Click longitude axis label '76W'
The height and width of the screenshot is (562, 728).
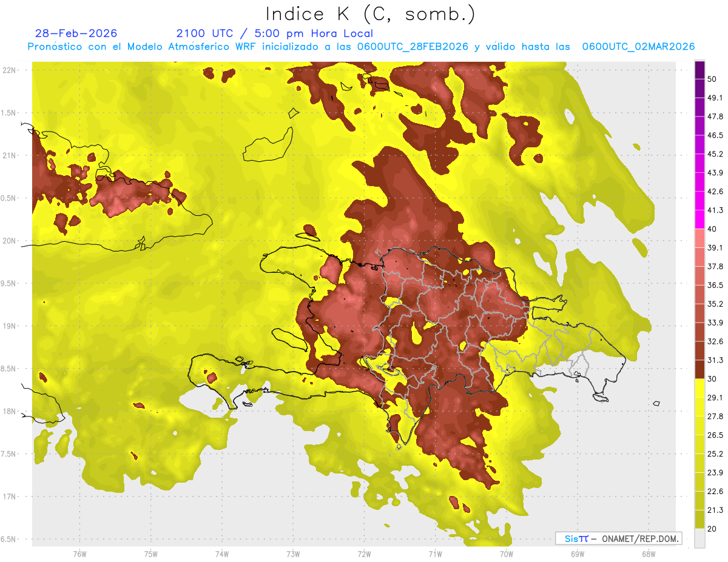[79, 554]
